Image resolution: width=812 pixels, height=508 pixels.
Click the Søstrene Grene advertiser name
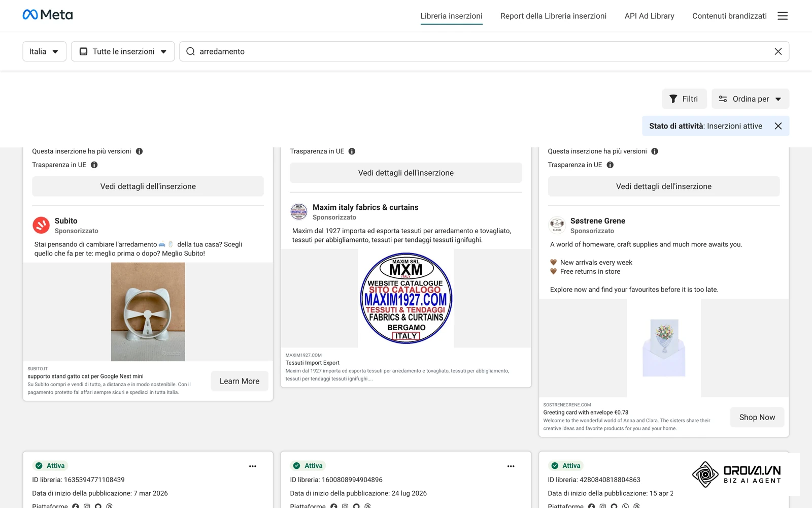coord(598,221)
